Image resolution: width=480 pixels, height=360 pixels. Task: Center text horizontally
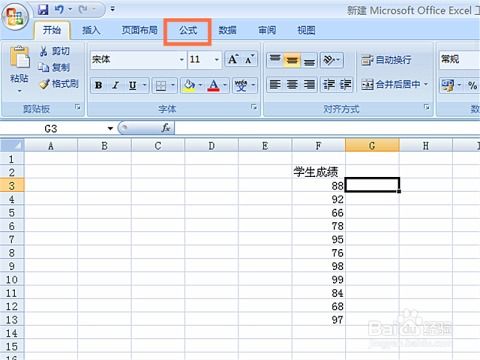click(x=292, y=84)
